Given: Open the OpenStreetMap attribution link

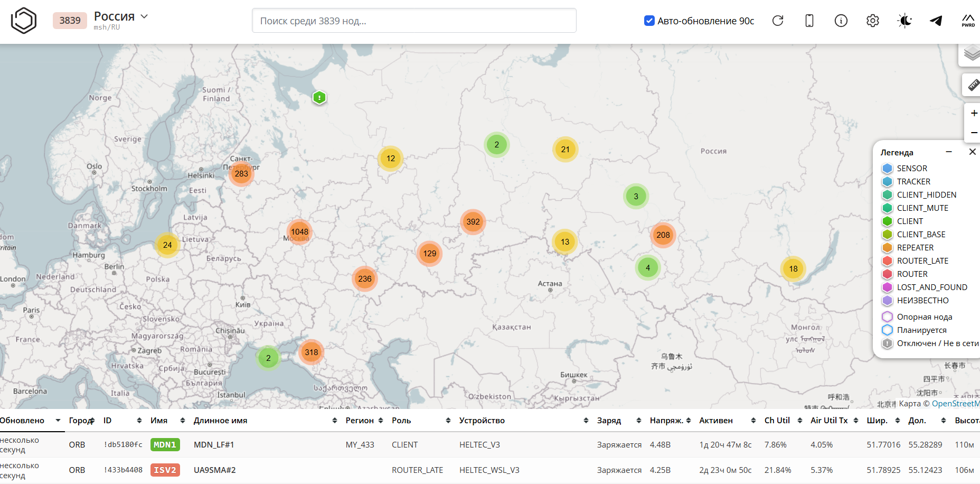Looking at the screenshot, I should [955, 404].
